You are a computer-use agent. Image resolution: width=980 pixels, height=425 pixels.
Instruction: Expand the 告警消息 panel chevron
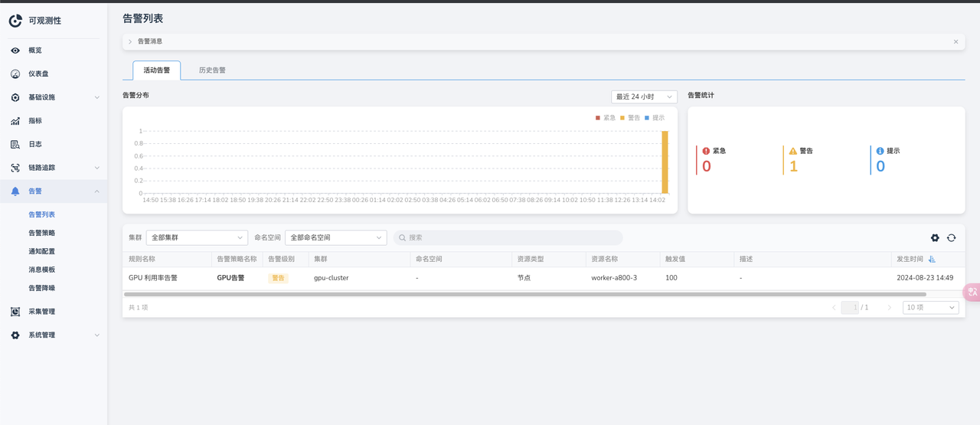(130, 41)
